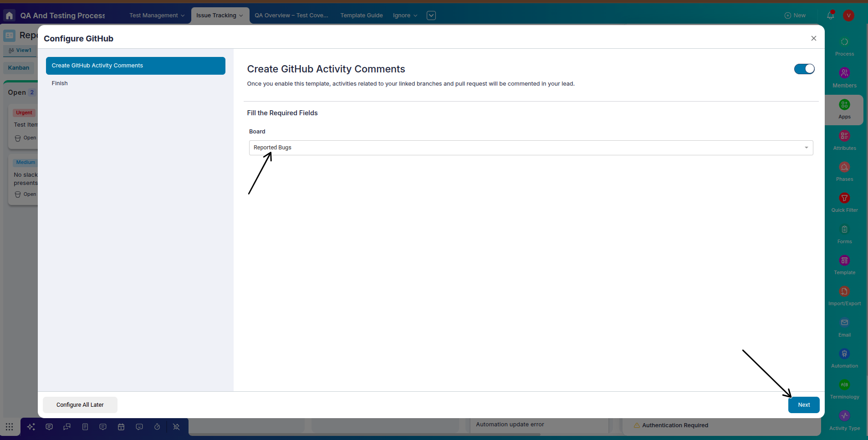This screenshot has height=440, width=868.
Task: Switch to View1 tab
Action: (x=20, y=51)
